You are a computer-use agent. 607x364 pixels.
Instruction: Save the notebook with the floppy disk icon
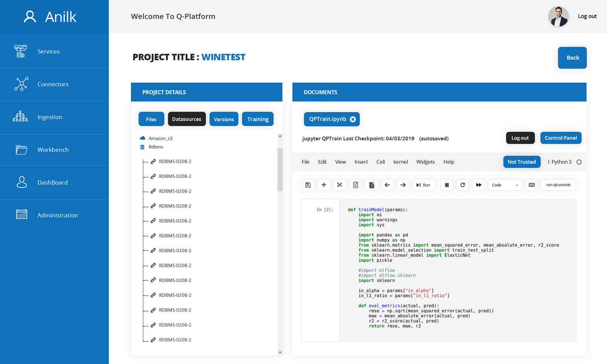tap(308, 185)
